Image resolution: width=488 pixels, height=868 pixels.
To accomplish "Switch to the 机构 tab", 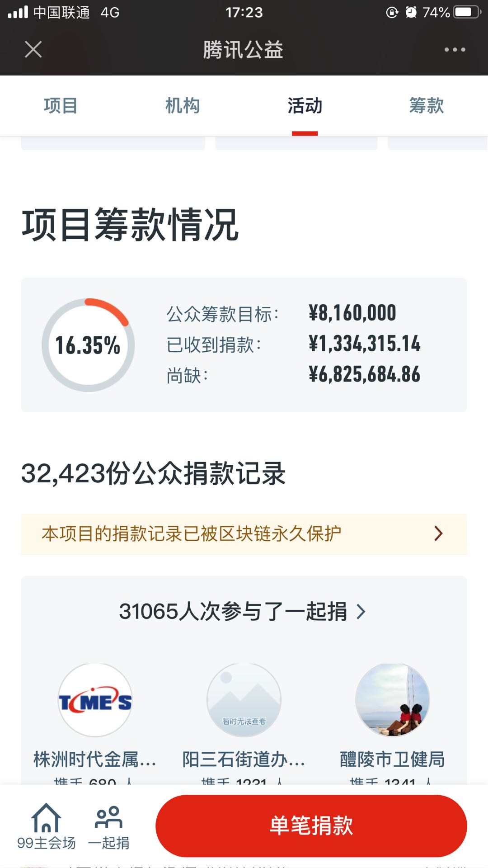I will coord(183,106).
